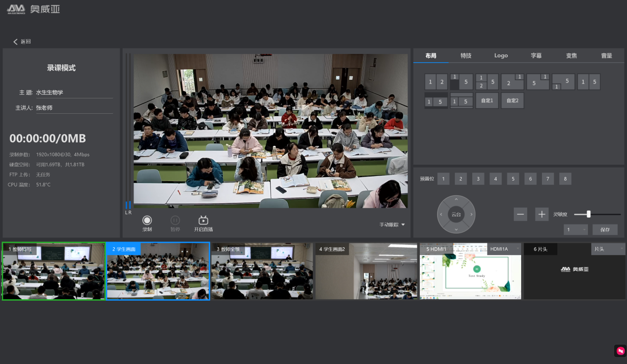Click the 保存 save button
The height and width of the screenshot is (364, 627).
[x=605, y=230]
